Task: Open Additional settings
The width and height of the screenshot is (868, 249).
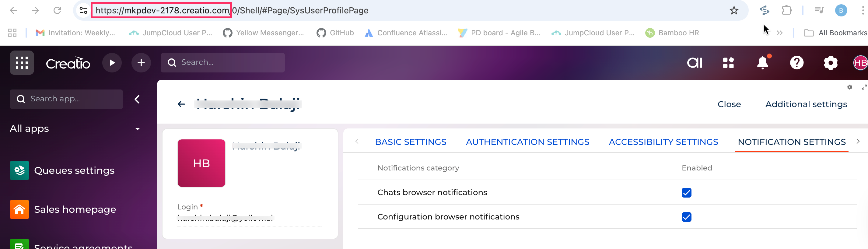Action: tap(806, 104)
